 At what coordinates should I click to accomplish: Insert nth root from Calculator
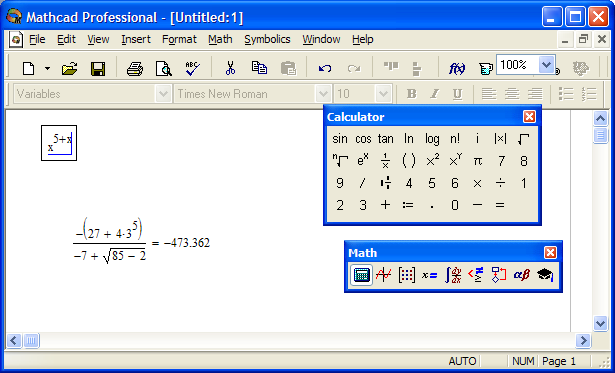[x=340, y=161]
